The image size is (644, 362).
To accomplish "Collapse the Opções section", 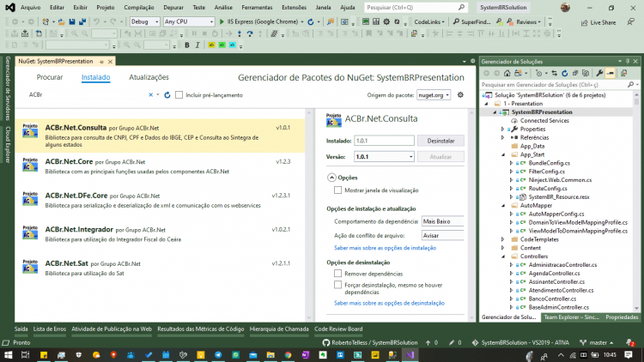I will coord(331,178).
